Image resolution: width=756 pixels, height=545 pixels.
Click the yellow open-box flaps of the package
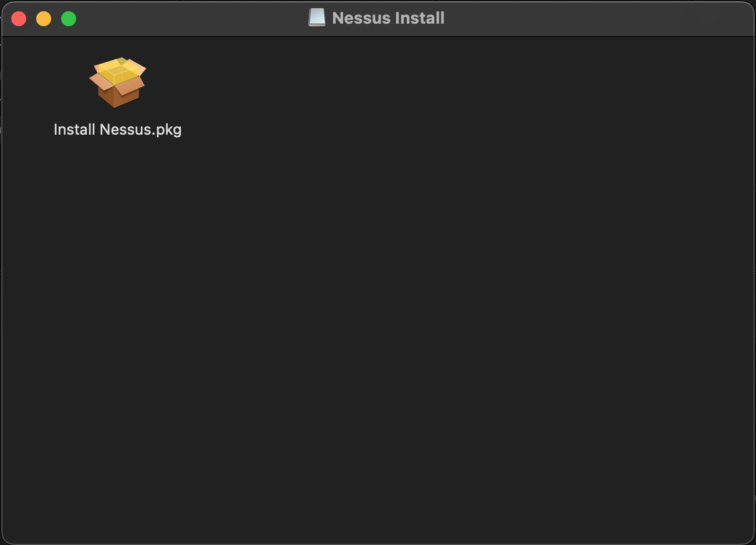[119, 70]
